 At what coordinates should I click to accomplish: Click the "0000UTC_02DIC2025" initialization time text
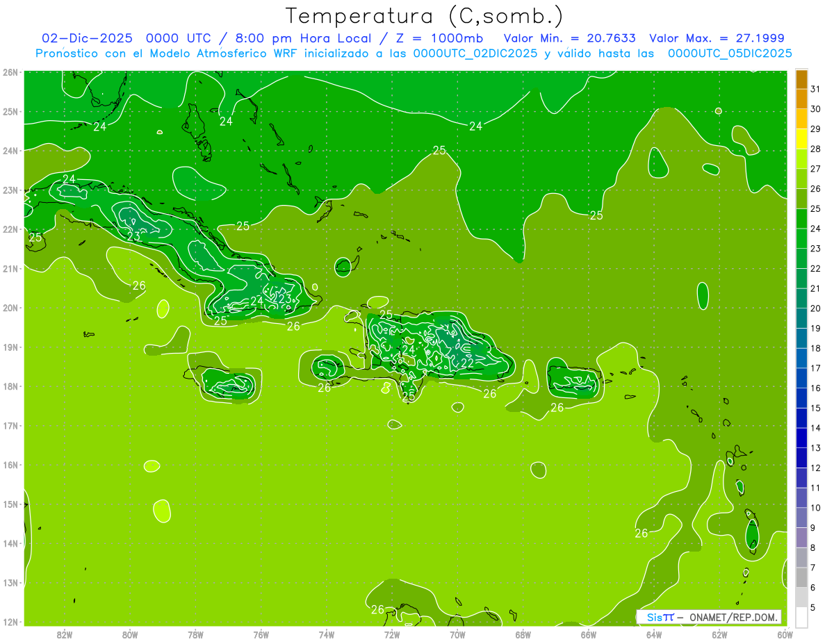(475, 53)
